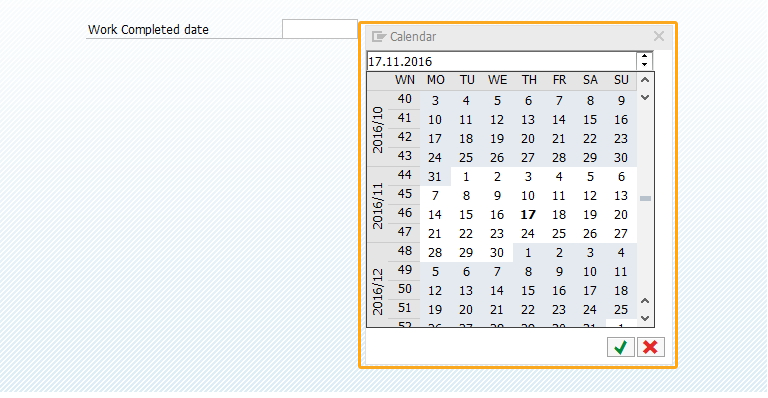The image size is (768, 398).
Task: Click the 2016/12 month label
Action: (378, 291)
